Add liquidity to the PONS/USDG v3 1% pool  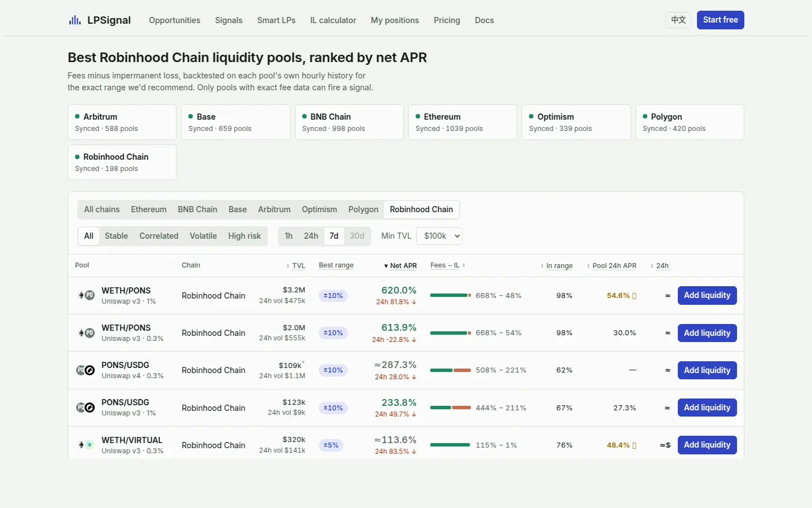(x=707, y=408)
